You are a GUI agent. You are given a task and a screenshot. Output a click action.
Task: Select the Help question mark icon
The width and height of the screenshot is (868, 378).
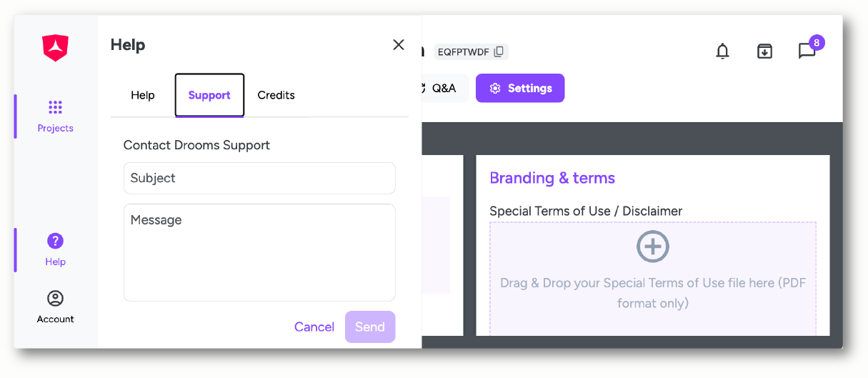[55, 241]
